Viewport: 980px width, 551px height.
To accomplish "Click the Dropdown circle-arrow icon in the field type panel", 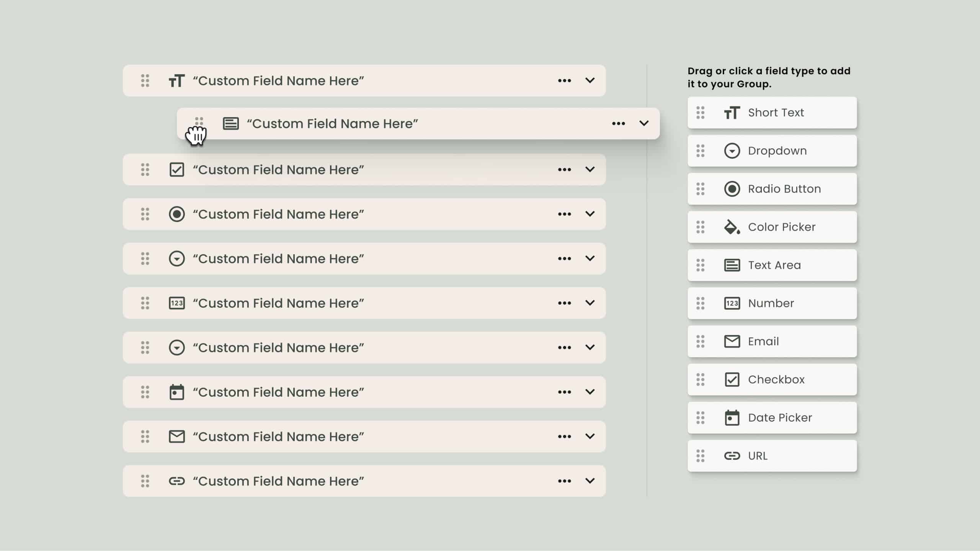I will pos(732,151).
